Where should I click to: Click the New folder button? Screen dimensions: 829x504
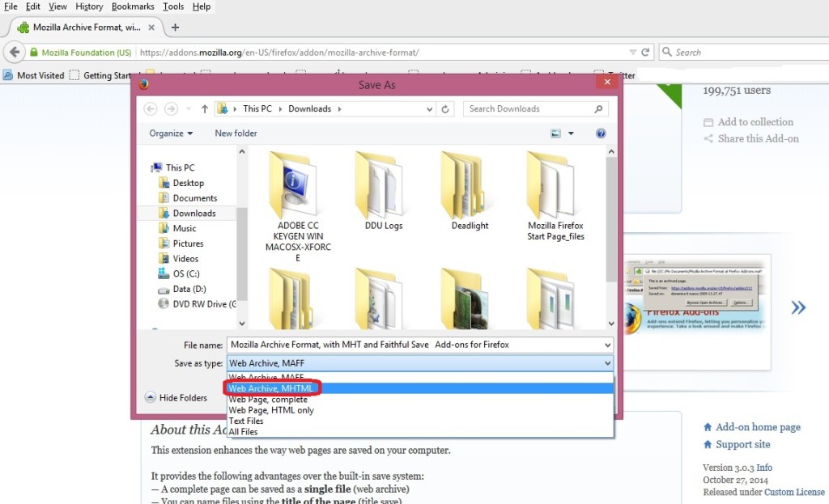tap(236, 133)
